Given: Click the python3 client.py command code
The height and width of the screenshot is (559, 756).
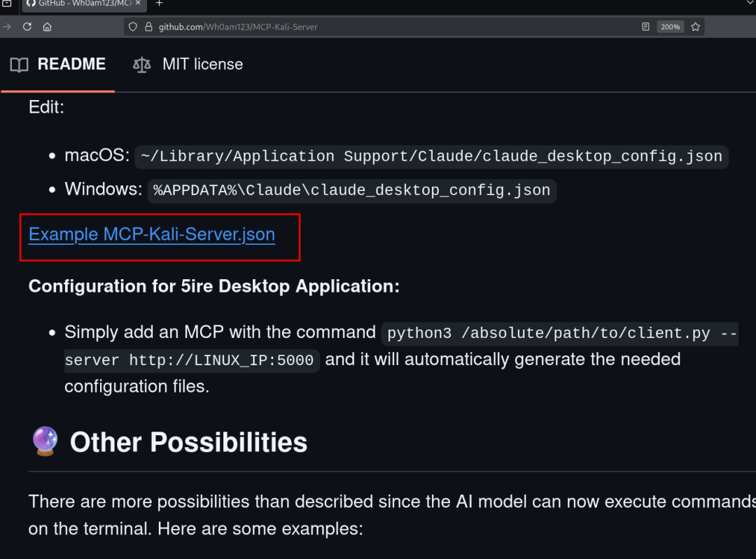Looking at the screenshot, I should point(401,346).
